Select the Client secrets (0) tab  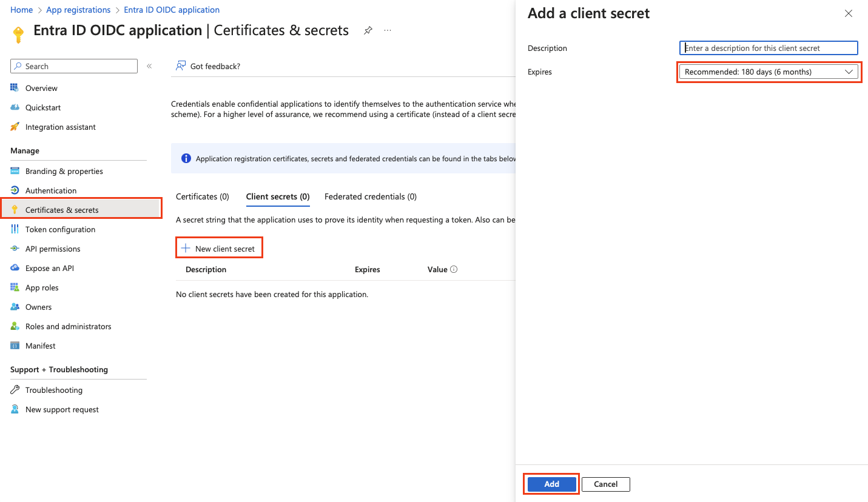(278, 196)
